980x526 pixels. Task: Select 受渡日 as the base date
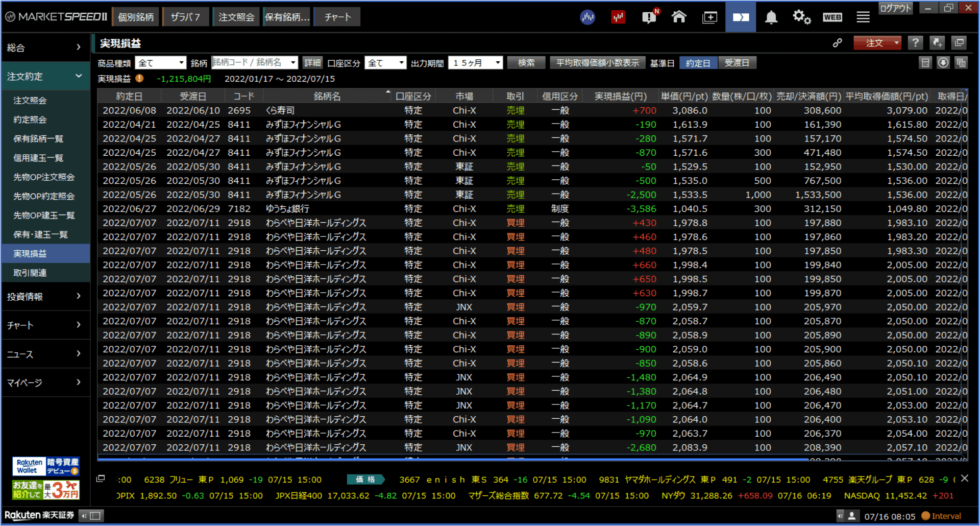tap(737, 63)
